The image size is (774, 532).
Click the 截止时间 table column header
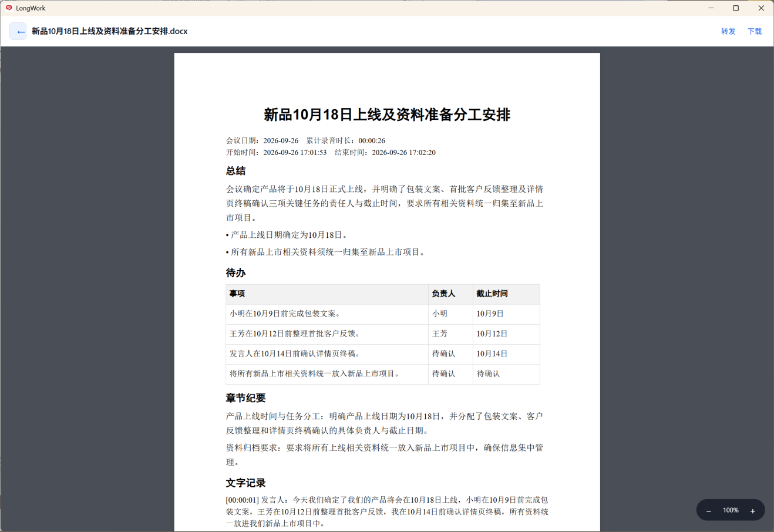[x=506, y=294]
